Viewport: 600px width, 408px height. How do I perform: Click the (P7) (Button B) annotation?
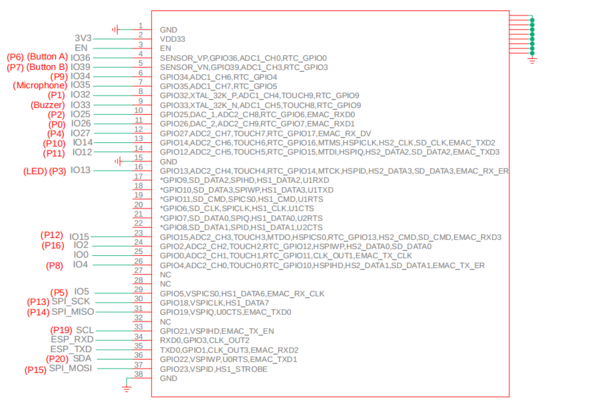point(37,67)
